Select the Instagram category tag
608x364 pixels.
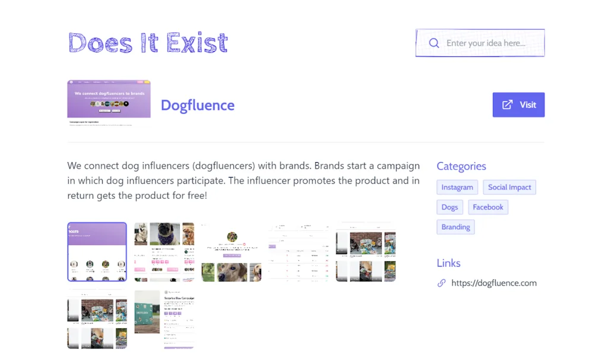(457, 187)
